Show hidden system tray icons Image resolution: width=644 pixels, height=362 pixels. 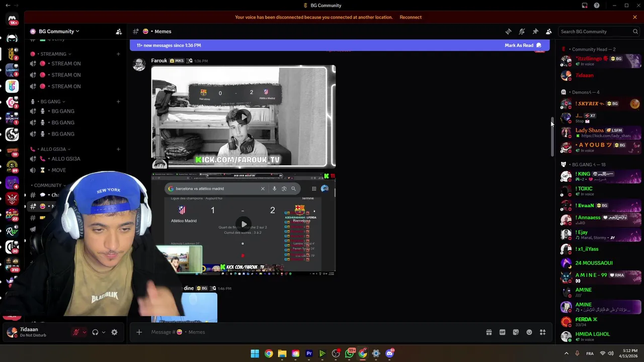(566, 353)
